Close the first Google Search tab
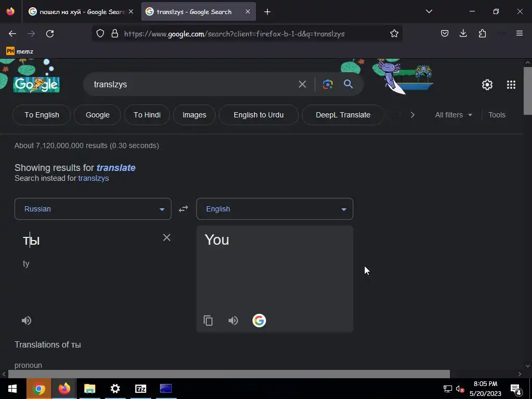Screen dimensions: 532x399 [x=131, y=11]
